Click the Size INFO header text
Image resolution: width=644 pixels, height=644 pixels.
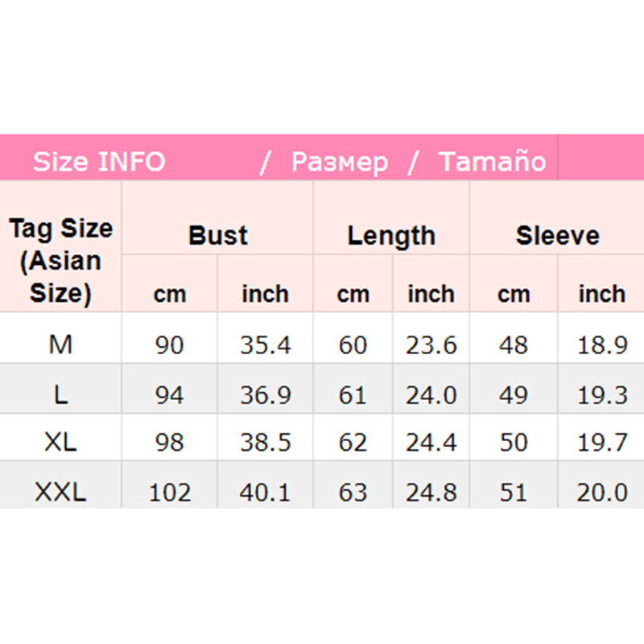(98, 162)
